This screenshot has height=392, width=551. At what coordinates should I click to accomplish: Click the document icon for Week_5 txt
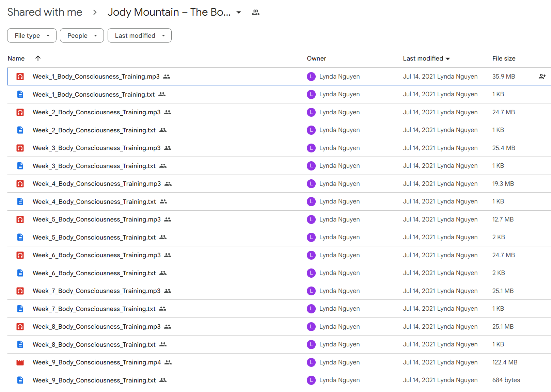point(20,237)
